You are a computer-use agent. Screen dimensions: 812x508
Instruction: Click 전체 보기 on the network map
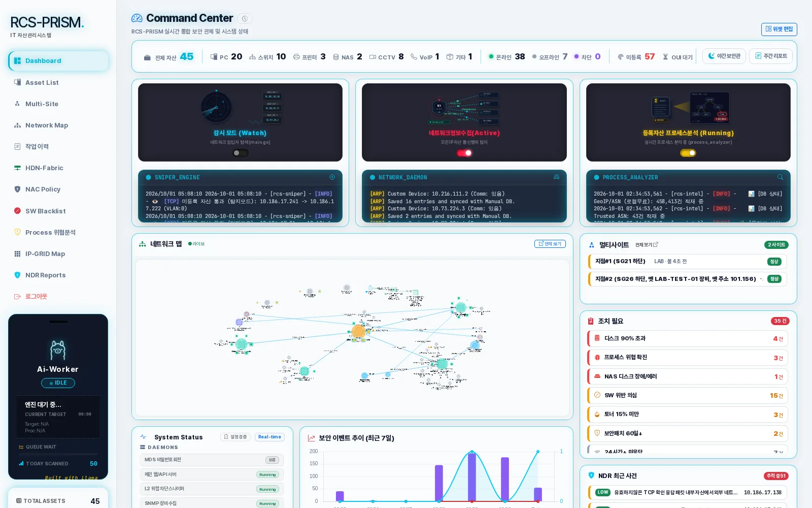550,244
